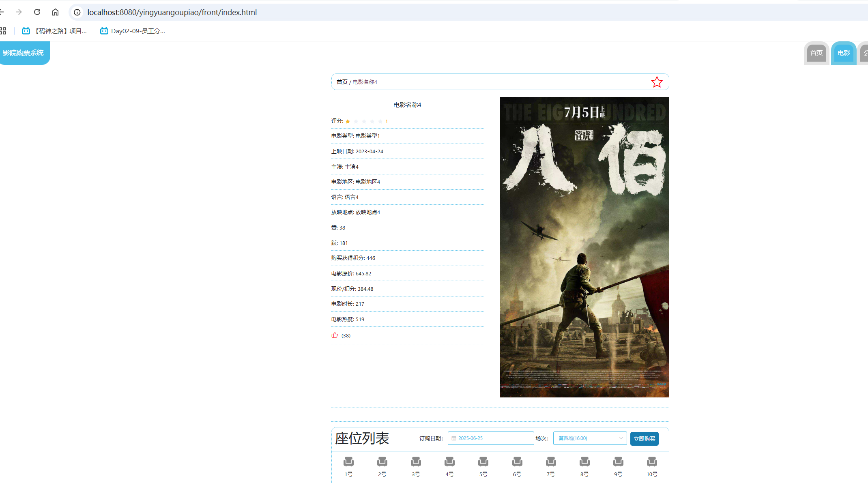
Task: Open the 订购日期 date picker field
Action: click(x=490, y=438)
